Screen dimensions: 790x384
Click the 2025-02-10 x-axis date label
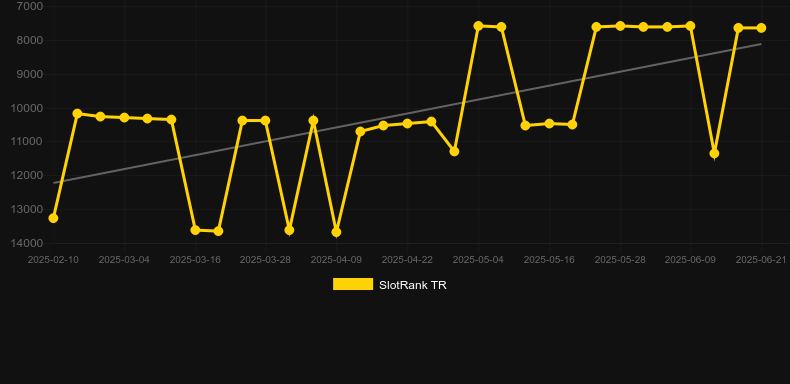pyautogui.click(x=53, y=260)
